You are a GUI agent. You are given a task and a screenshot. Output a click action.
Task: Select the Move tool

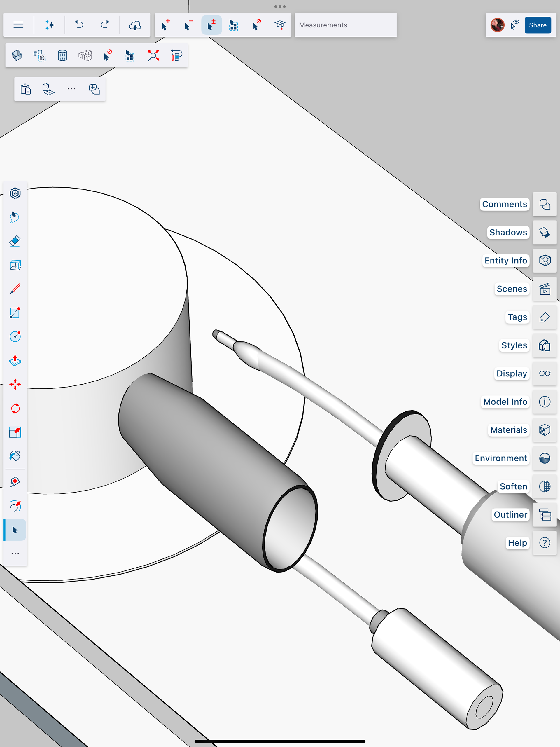point(15,384)
